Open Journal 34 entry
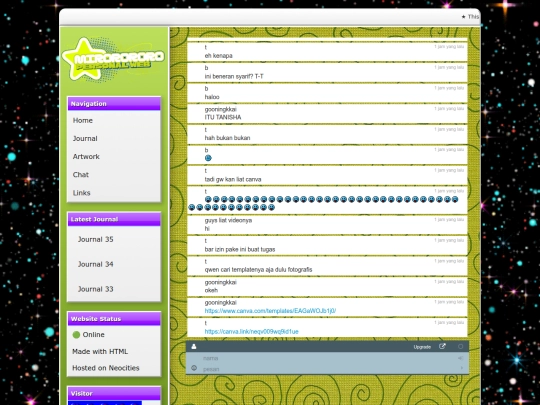This screenshot has height=405, width=540. [x=95, y=264]
